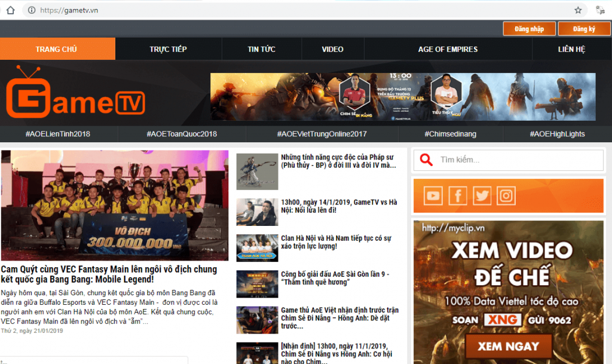Open hashtag #Chimsedinang
The image size is (612, 364).
click(451, 134)
